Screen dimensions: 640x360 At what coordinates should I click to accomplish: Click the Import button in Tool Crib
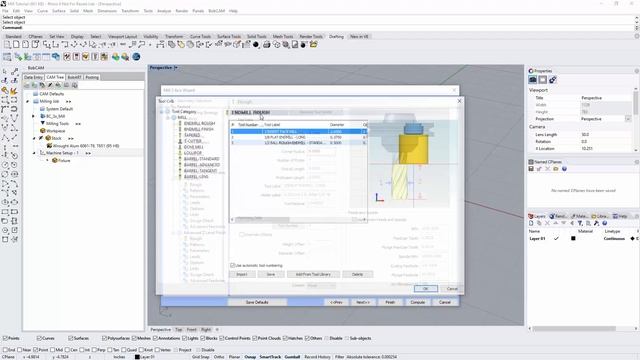coord(242,274)
